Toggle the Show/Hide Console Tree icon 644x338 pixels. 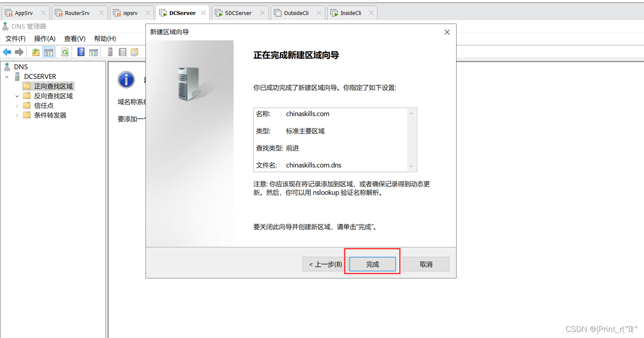point(48,52)
